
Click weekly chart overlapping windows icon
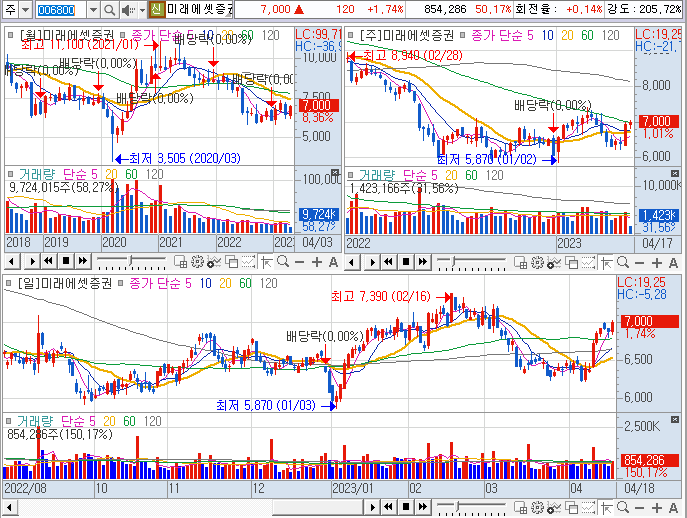pyautogui.click(x=571, y=262)
